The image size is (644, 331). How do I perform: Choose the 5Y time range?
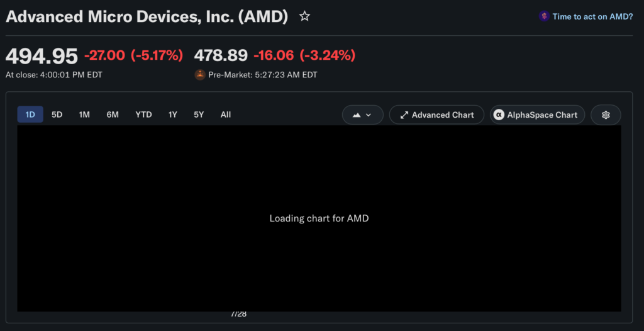[199, 115]
